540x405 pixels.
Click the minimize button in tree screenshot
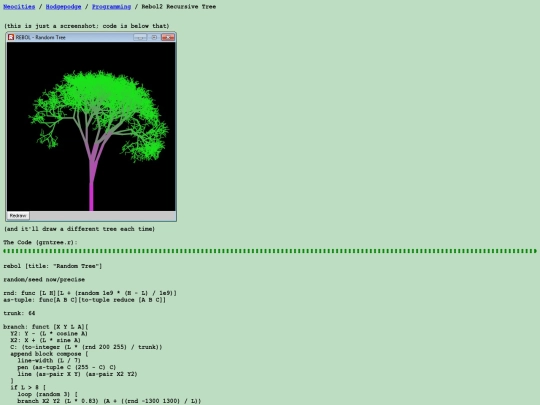pos(140,37)
